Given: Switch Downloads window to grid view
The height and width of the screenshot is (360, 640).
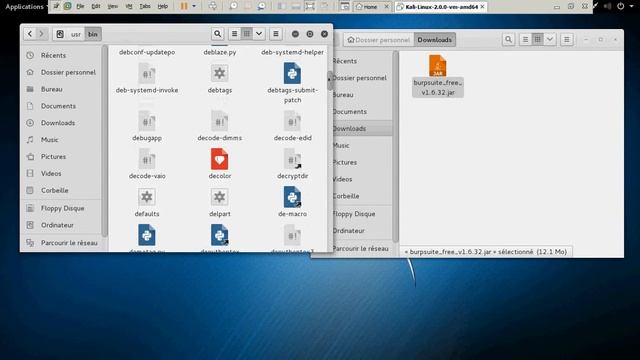Looking at the screenshot, I should pyautogui.click(x=538, y=40).
